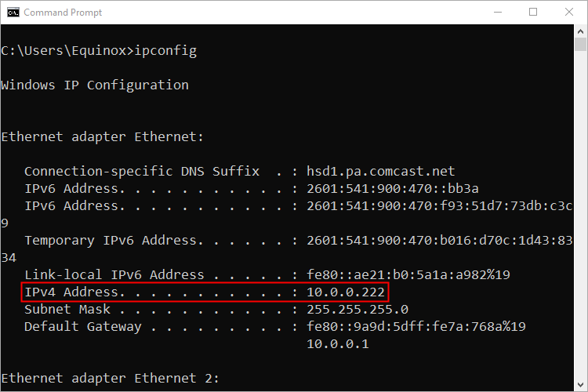Click the empty scrollbar track below thumb
The height and width of the screenshot is (392, 588).
point(580,235)
